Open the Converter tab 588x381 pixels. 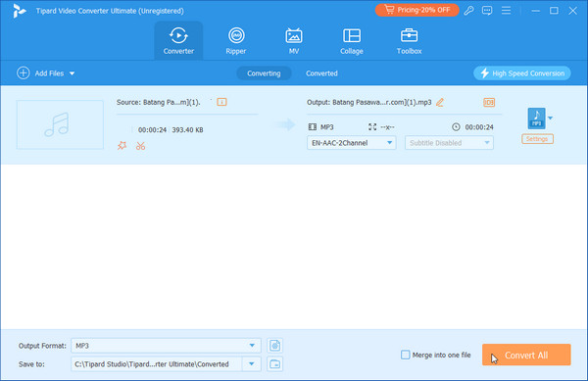click(178, 41)
